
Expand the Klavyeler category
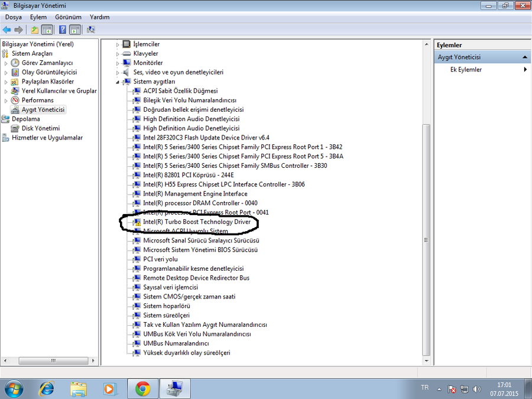coord(118,54)
